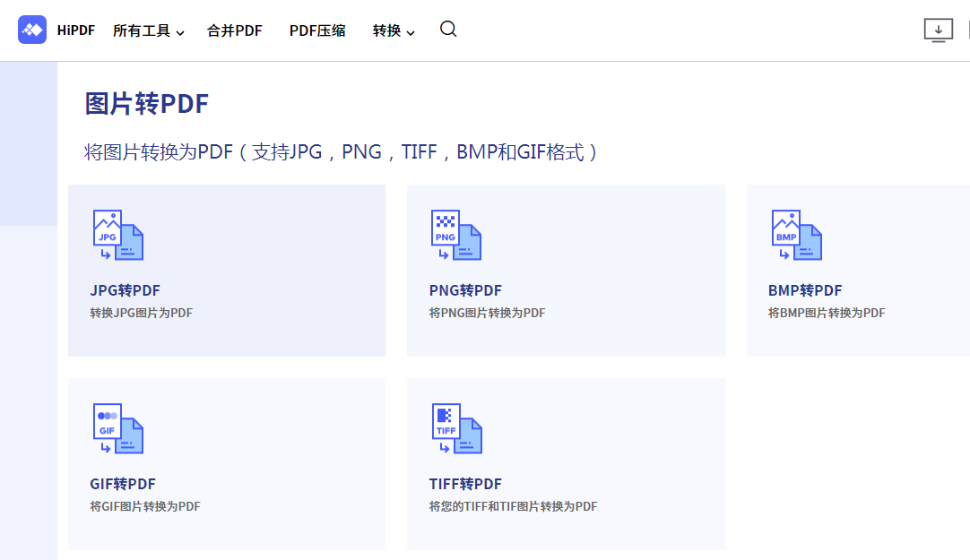The image size is (970, 560).
Task: Click the PNG转PDF heading text
Action: click(x=465, y=290)
